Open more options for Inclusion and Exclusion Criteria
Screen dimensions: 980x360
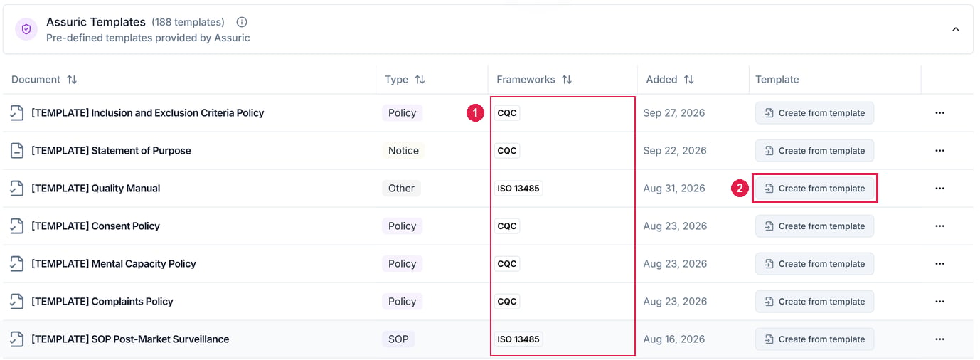click(x=939, y=113)
